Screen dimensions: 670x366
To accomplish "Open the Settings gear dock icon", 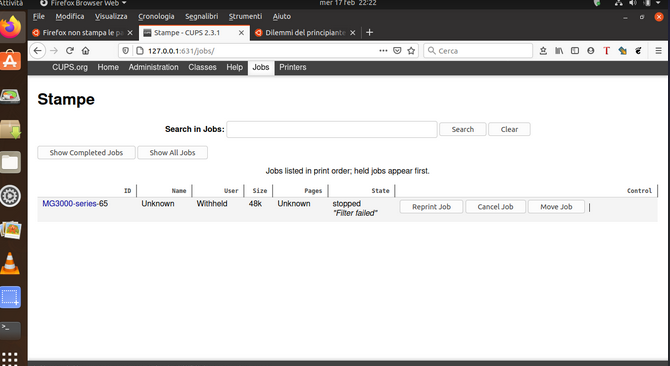I will tap(11, 196).
